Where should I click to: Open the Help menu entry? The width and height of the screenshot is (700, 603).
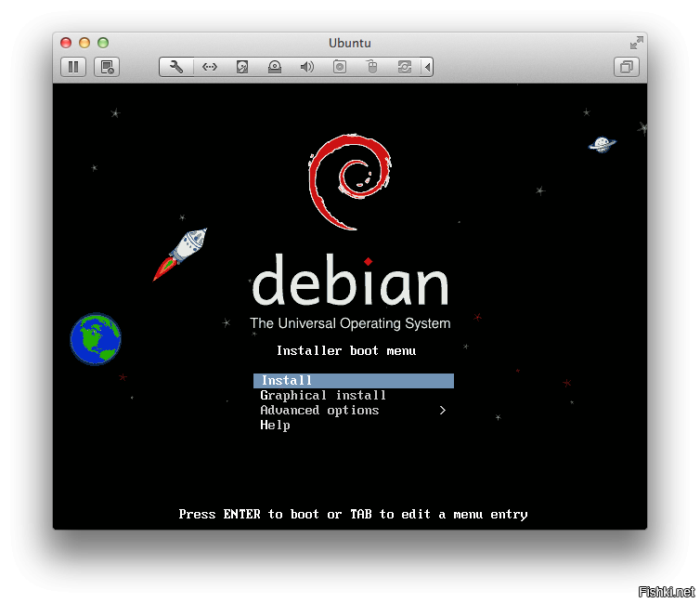[x=275, y=426]
